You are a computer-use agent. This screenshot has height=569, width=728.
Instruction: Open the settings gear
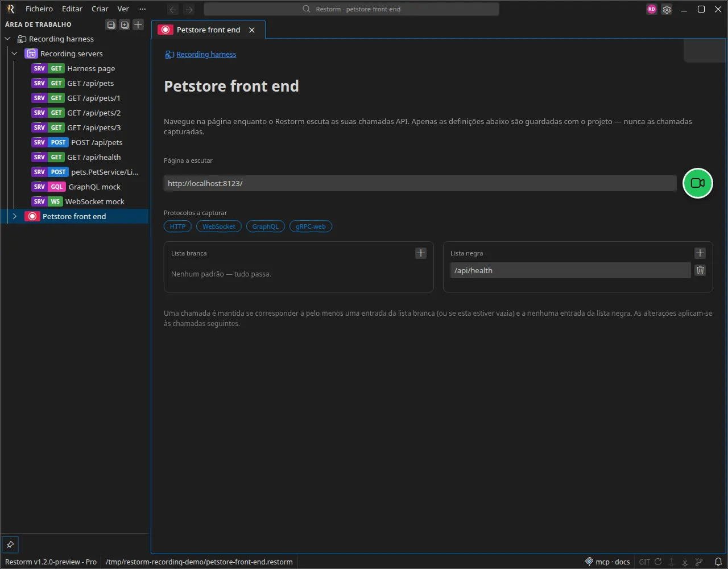coord(667,9)
